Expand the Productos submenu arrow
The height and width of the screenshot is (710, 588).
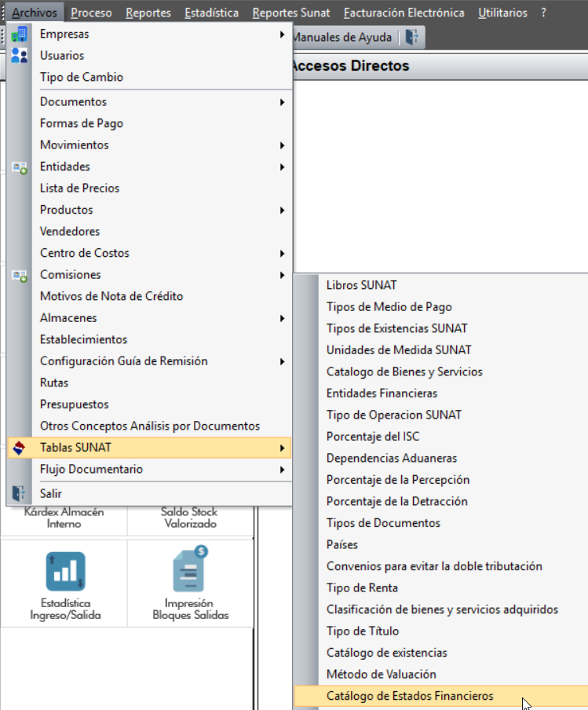coord(282,210)
